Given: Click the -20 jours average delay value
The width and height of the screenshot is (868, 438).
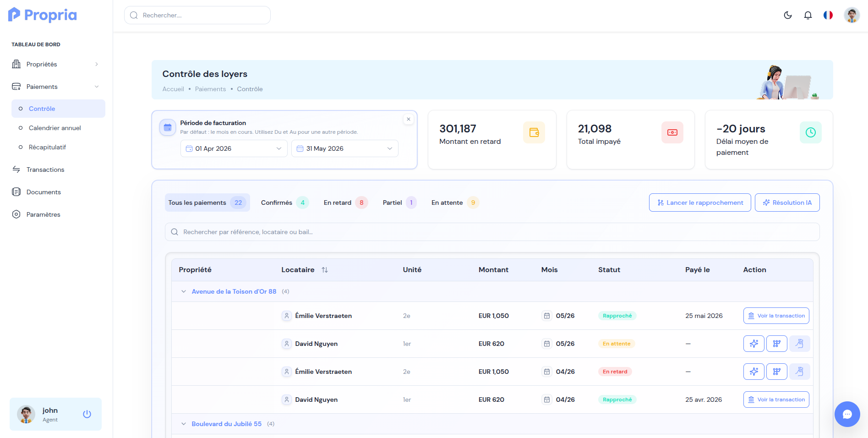Looking at the screenshot, I should pos(741,129).
